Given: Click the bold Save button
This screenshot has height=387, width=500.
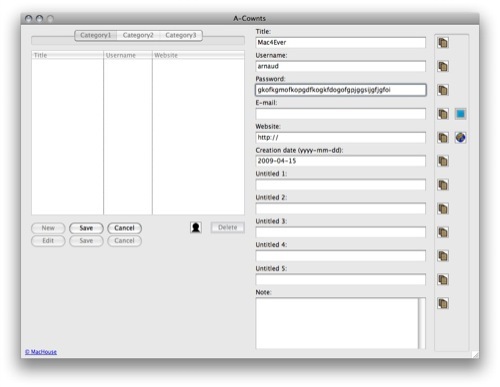Looking at the screenshot, I should (x=86, y=228).
